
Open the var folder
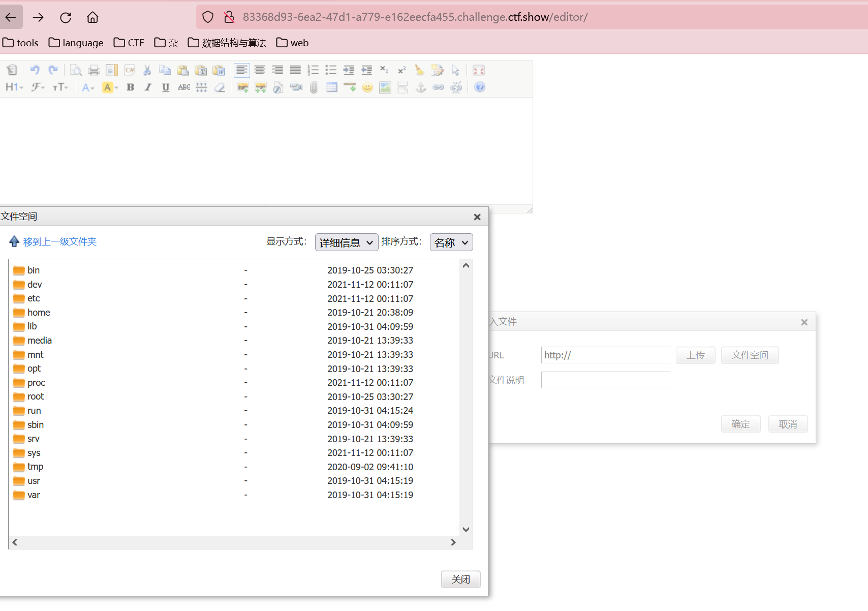point(34,495)
